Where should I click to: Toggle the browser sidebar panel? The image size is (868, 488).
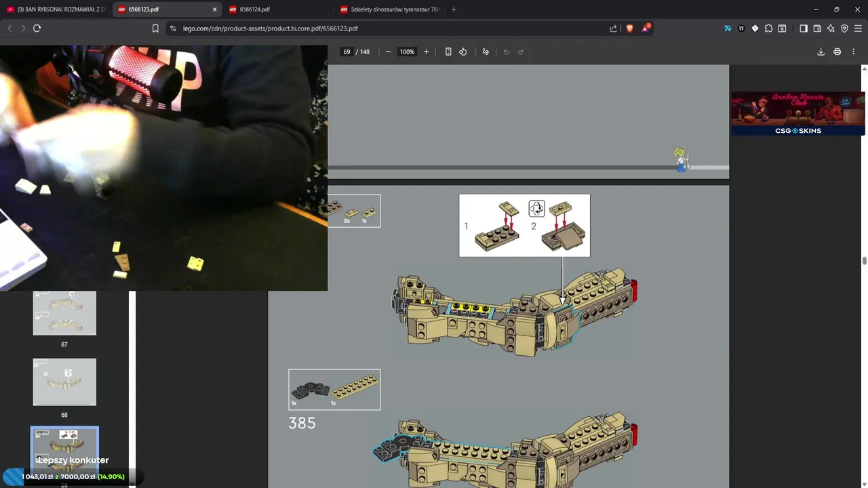pyautogui.click(x=804, y=28)
